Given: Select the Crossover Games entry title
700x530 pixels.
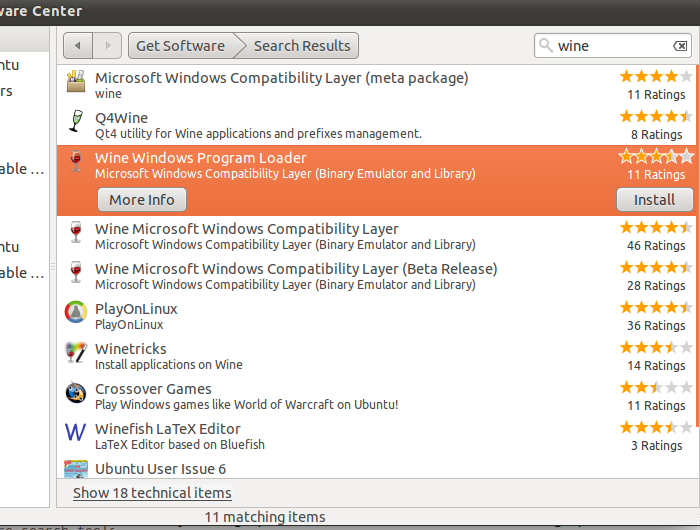Looking at the screenshot, I should pyautogui.click(x=153, y=389).
